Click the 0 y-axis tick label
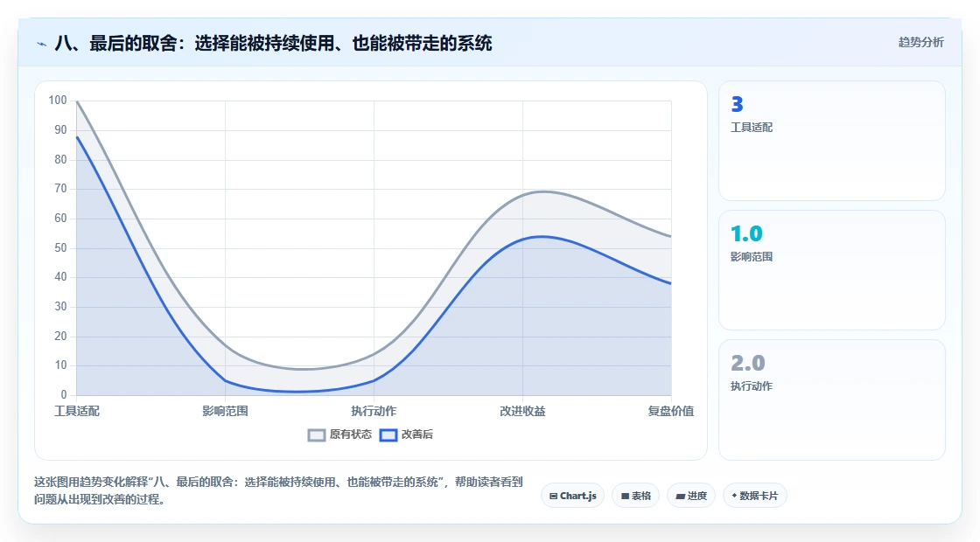 tap(64, 394)
